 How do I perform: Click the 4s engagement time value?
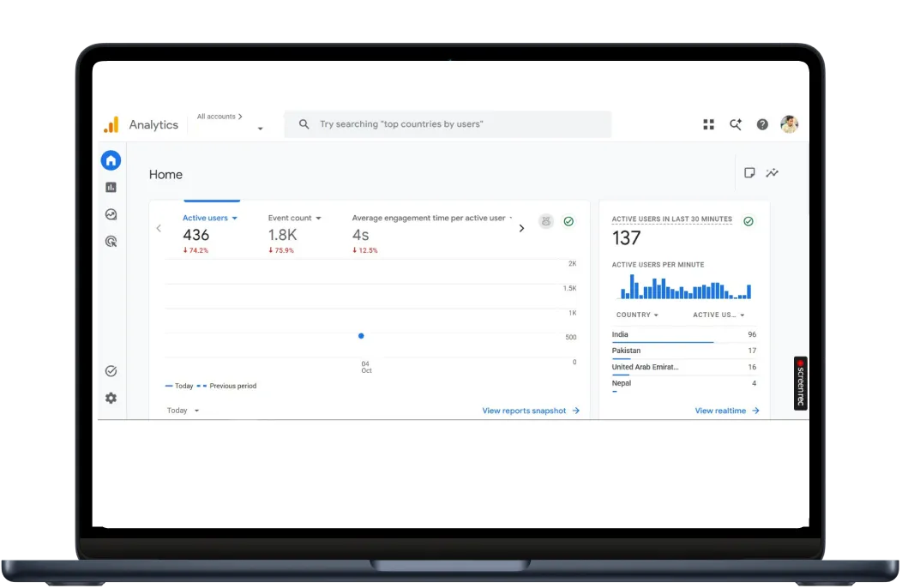click(360, 235)
